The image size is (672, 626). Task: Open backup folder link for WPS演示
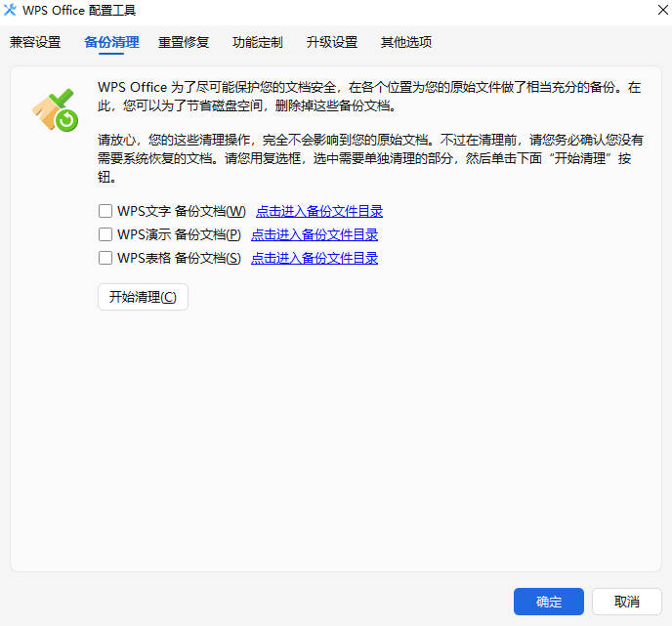click(x=315, y=234)
